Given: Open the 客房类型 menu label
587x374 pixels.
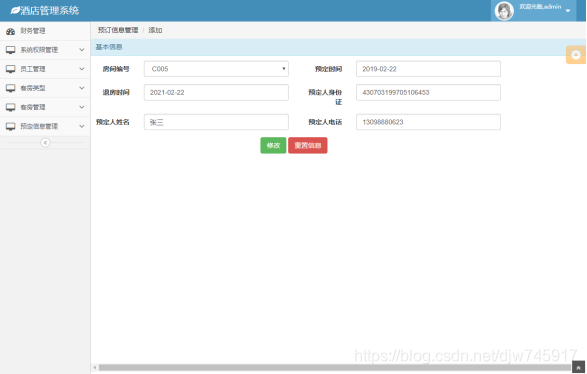Looking at the screenshot, I should click(33, 88).
